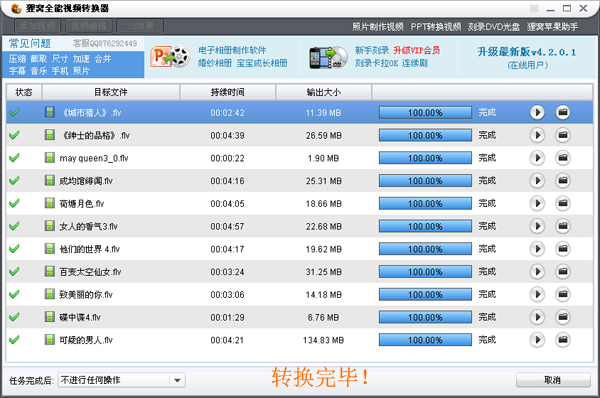Viewport: 600px width, 398px height.
Task: Open 新手刻录 link
Action: tap(372, 50)
